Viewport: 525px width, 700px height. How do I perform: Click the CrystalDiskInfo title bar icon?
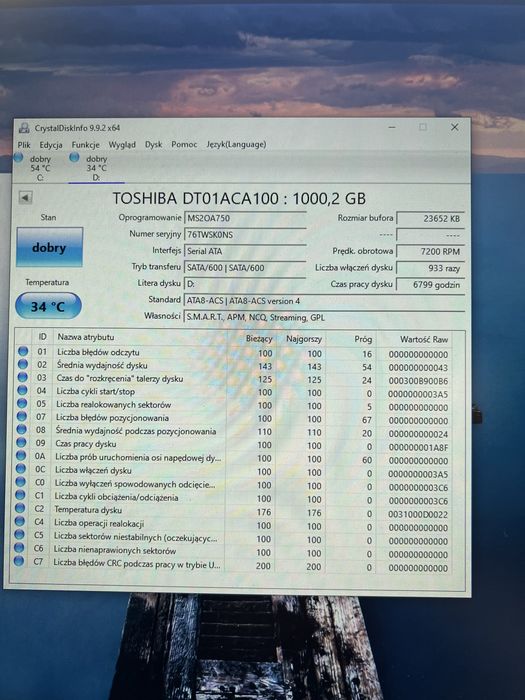pyautogui.click(x=24, y=128)
